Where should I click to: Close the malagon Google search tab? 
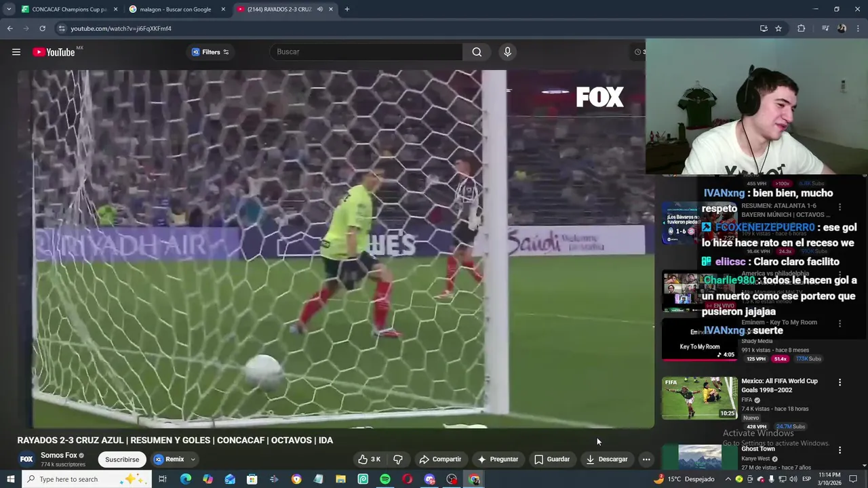[223, 9]
